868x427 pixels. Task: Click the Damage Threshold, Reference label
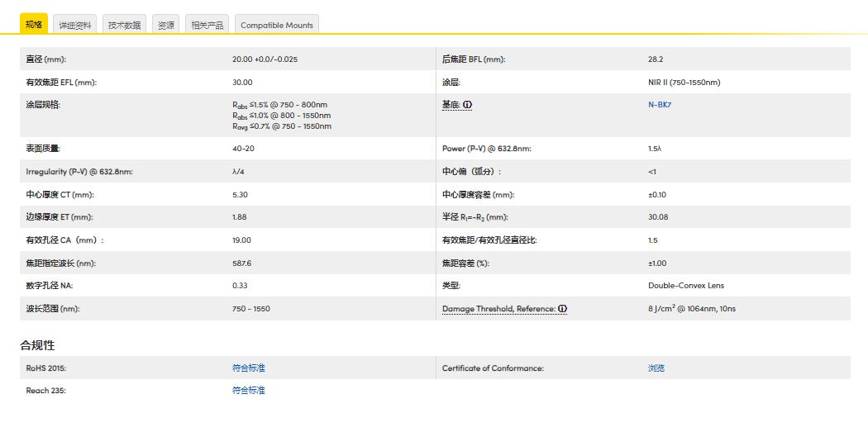pos(498,309)
